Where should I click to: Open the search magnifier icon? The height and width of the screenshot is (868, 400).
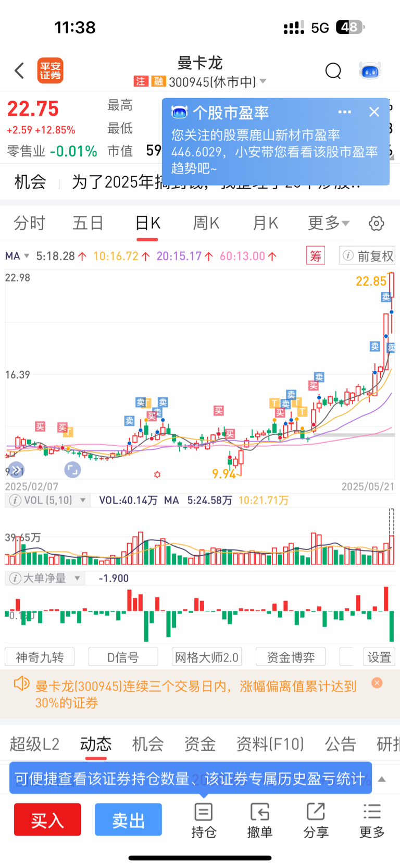click(x=333, y=70)
